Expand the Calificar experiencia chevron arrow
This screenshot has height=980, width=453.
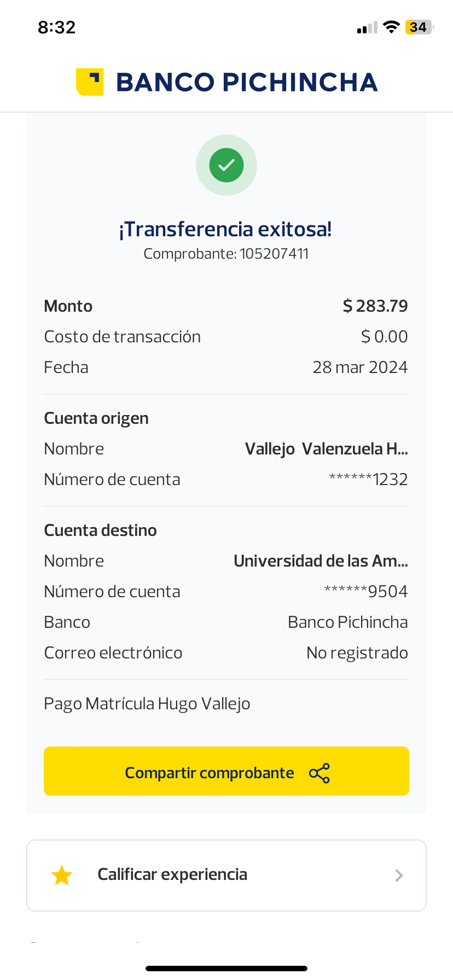[x=399, y=876]
